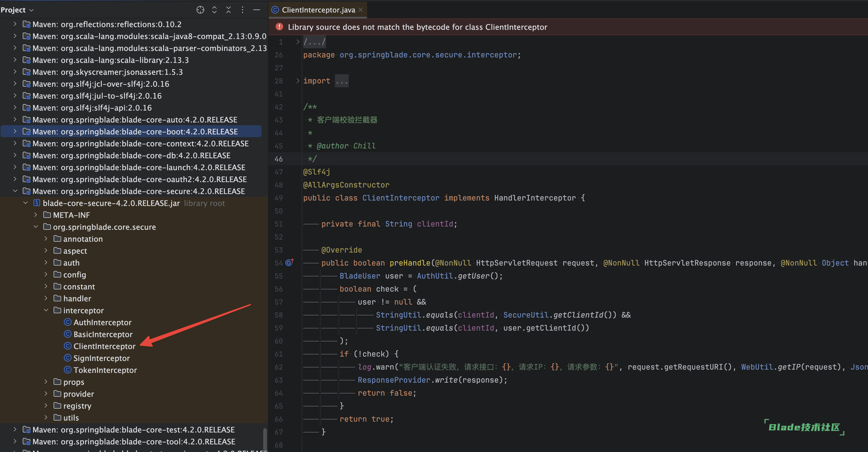Image resolution: width=868 pixels, height=452 pixels.
Task: Collapse blade-core-secure-4.2.0.RELEASE.jar node
Action: 26,203
